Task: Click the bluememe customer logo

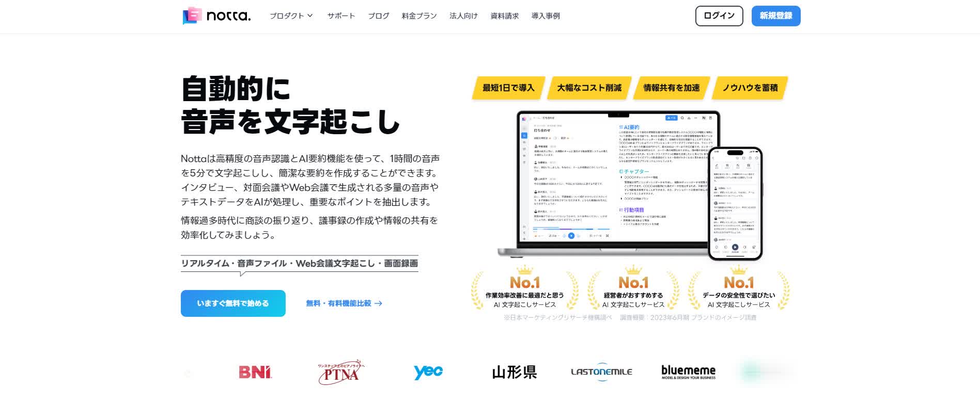Action: point(689,372)
